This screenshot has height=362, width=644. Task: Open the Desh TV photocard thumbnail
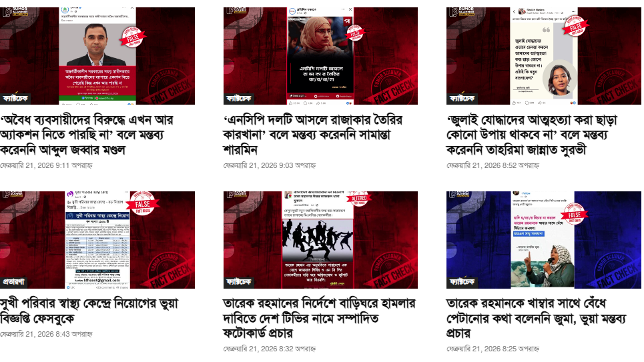(x=320, y=240)
